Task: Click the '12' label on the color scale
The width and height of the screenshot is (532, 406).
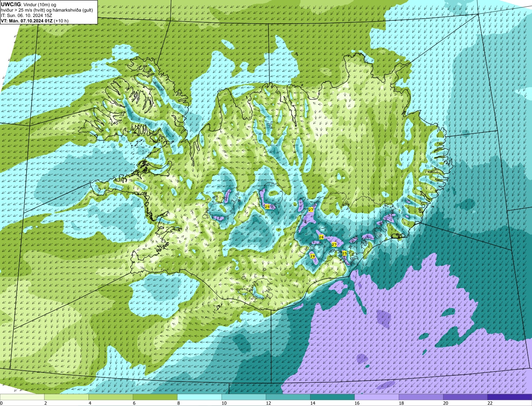Action: coord(268,403)
